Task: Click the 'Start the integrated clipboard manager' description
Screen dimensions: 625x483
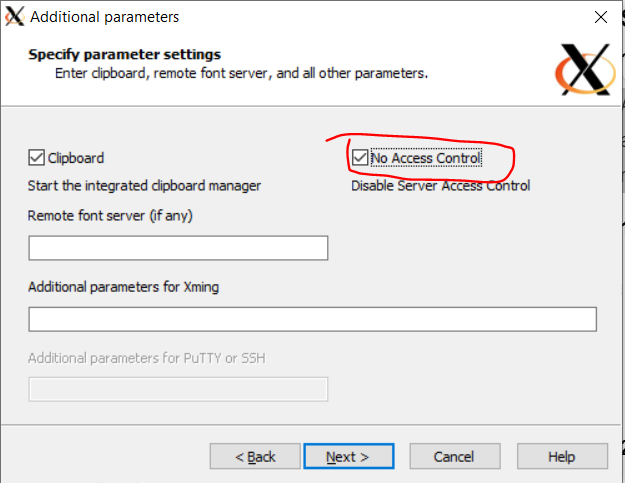Action: [x=144, y=185]
